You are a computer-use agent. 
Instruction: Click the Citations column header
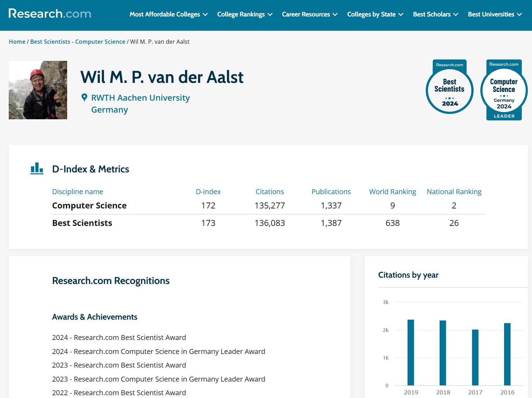click(270, 192)
